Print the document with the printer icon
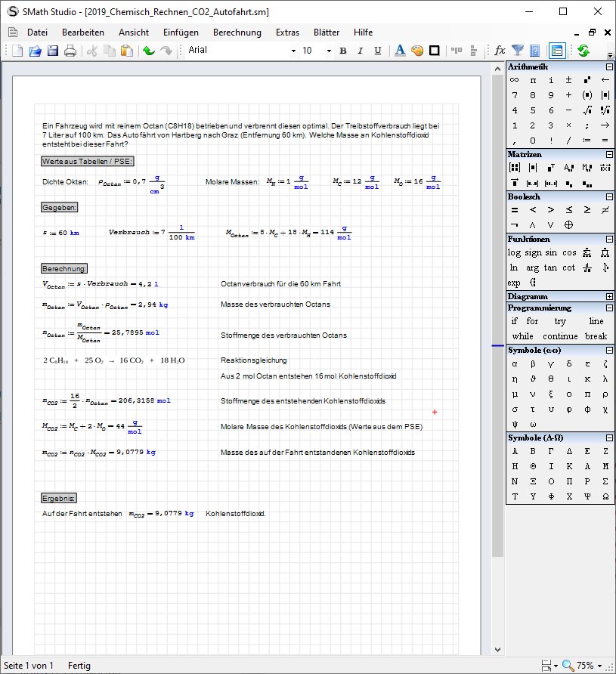 click(70, 51)
